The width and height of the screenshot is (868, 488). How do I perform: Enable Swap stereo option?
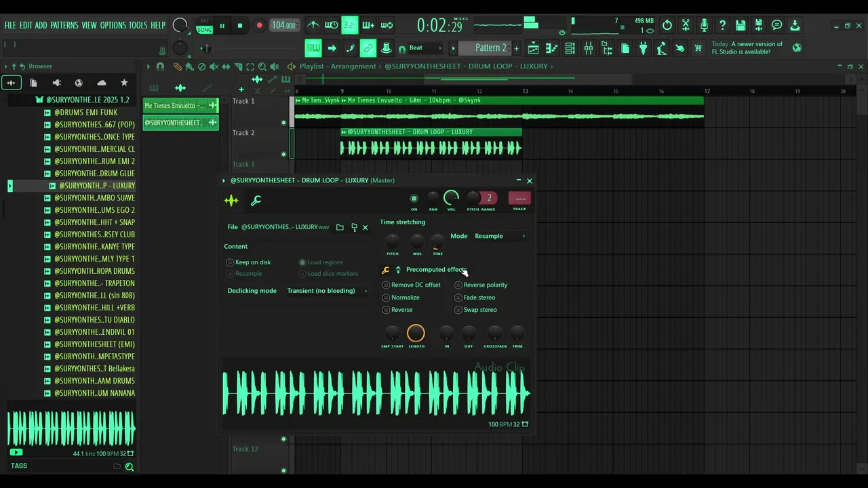click(476, 310)
